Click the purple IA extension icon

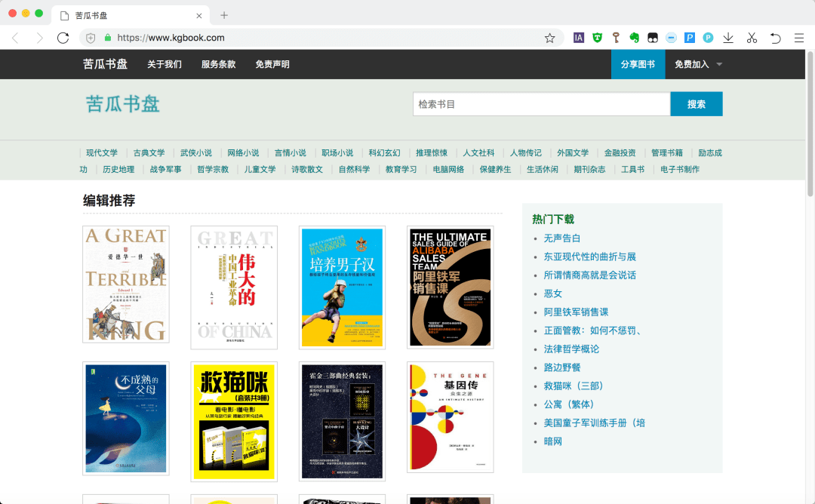click(x=579, y=38)
